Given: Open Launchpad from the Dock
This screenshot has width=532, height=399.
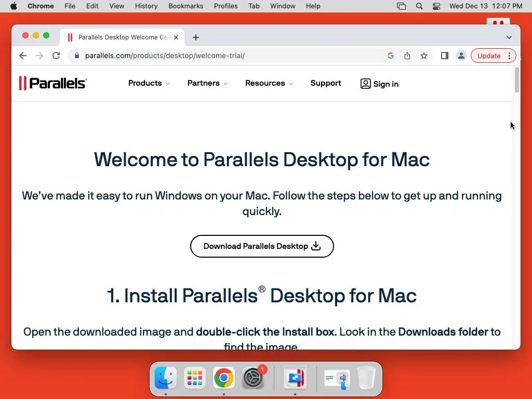Looking at the screenshot, I should click(x=195, y=378).
